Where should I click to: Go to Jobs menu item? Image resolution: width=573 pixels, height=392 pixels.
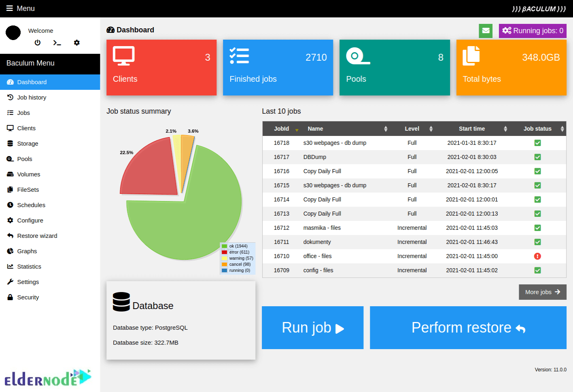(x=50, y=113)
